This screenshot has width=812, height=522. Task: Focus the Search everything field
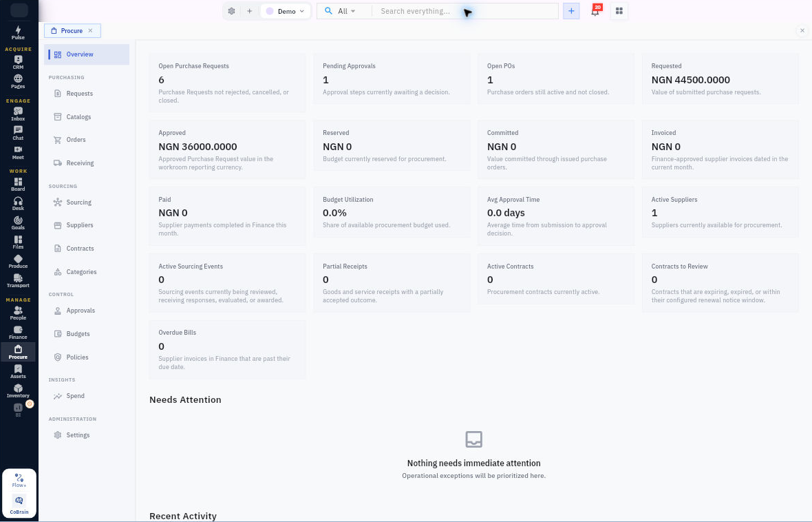coord(464,11)
